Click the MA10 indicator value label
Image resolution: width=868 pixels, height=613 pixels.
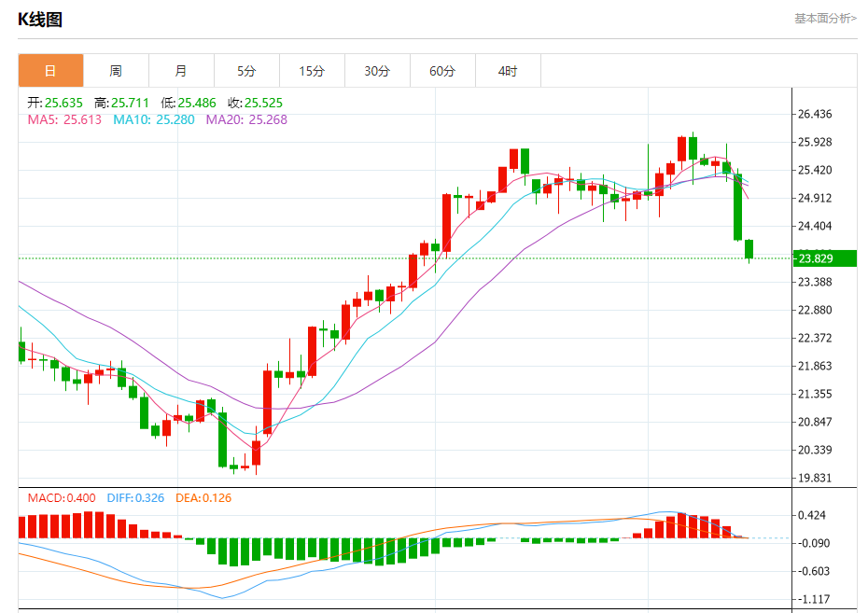(x=153, y=119)
